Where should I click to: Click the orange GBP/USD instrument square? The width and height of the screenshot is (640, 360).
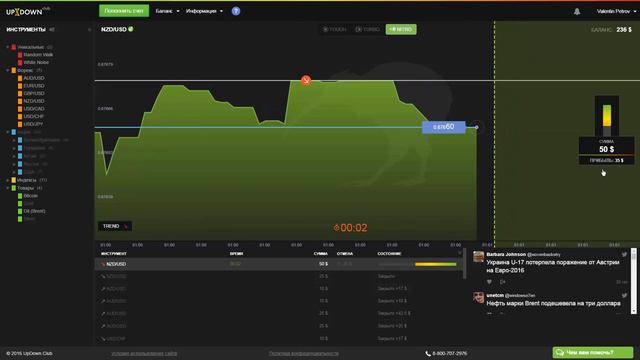point(20,93)
